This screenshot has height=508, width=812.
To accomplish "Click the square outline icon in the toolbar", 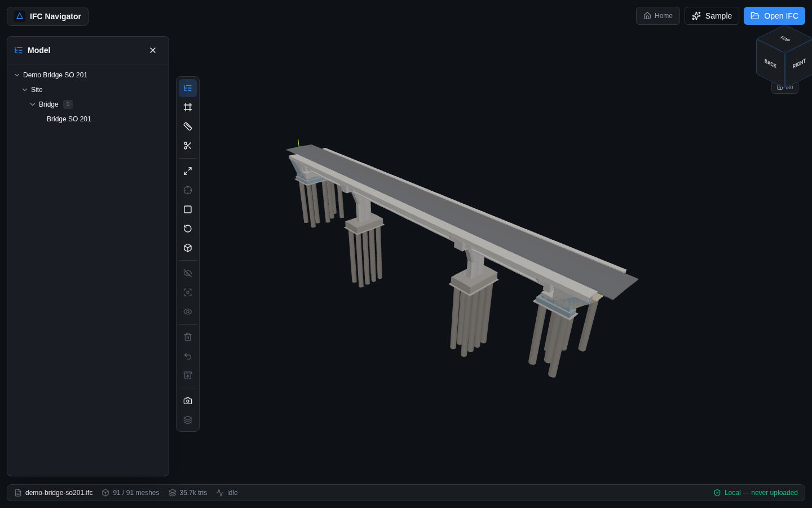I will click(188, 209).
